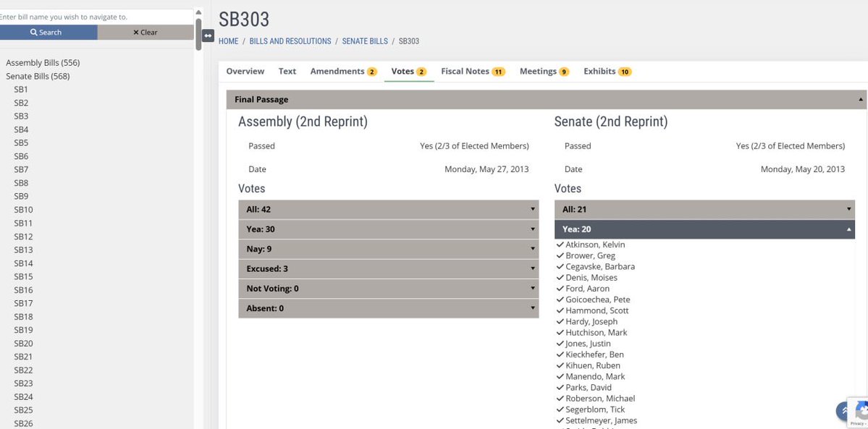The image size is (868, 429).
Task: Click senator name Ford, Aaron
Action: point(587,289)
